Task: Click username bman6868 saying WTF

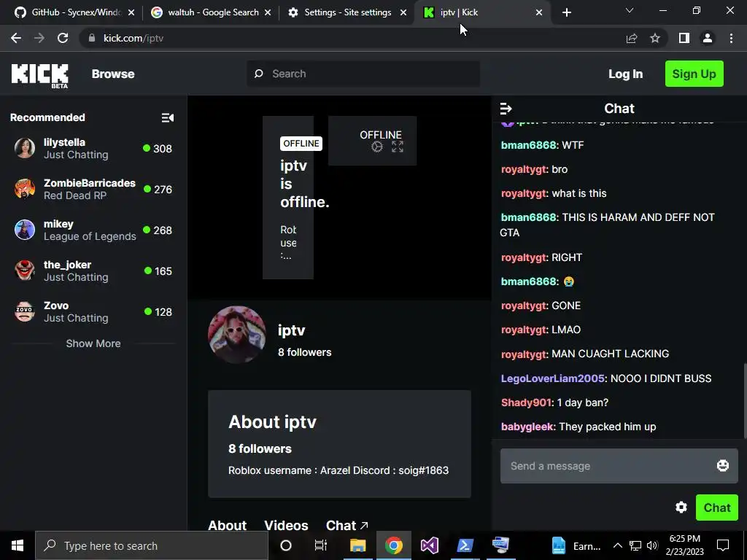Action: coord(528,145)
